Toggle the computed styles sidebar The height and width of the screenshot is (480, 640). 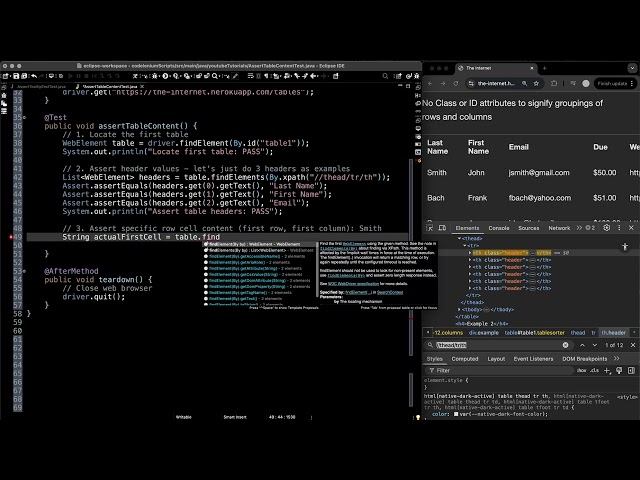point(631,370)
